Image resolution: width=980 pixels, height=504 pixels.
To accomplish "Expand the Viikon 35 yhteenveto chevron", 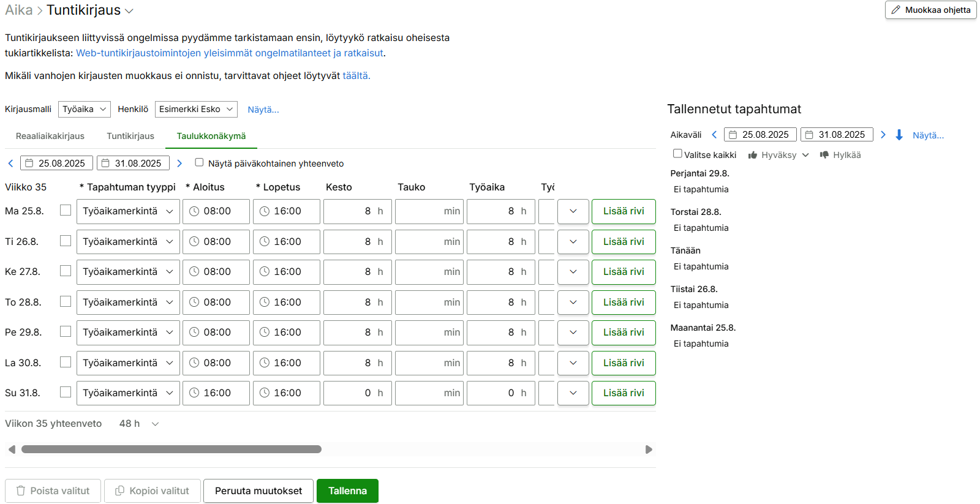I will (156, 424).
